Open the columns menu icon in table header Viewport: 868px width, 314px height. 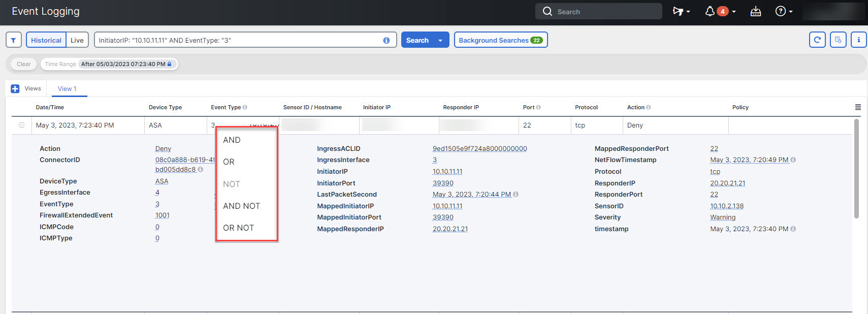(858, 107)
